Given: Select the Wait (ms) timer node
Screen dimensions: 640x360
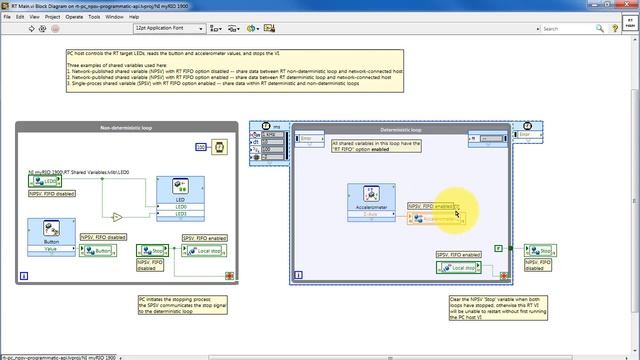Looking at the screenshot, I should 220,147.
